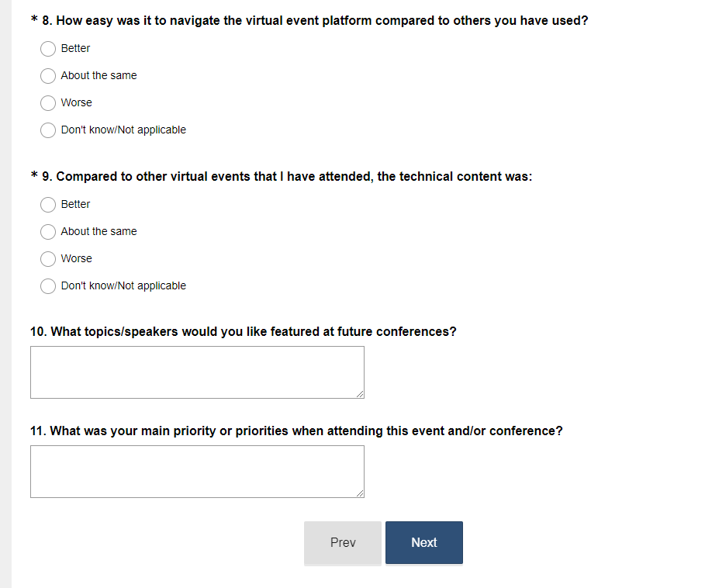Mark 'Worse' for question 9 technical content

(x=48, y=259)
